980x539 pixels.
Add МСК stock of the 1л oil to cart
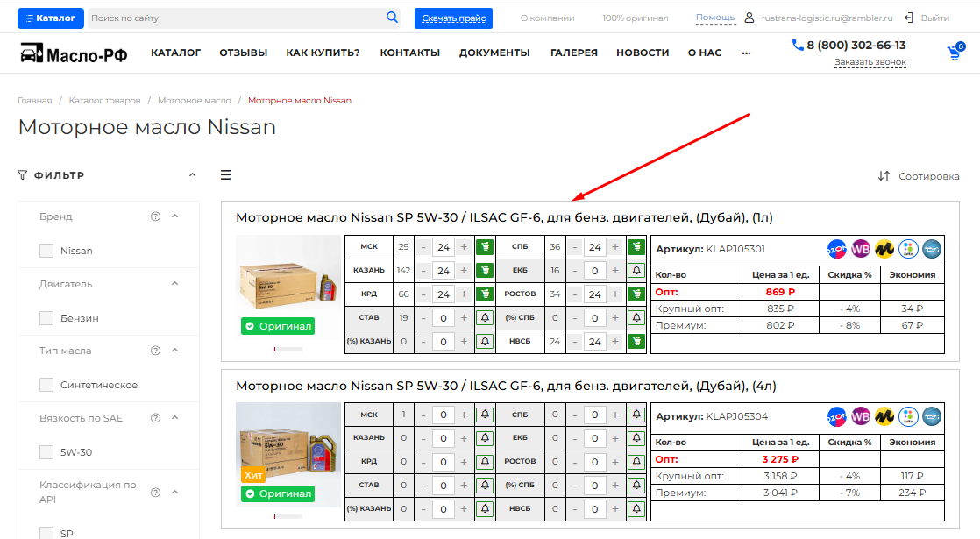(485, 246)
